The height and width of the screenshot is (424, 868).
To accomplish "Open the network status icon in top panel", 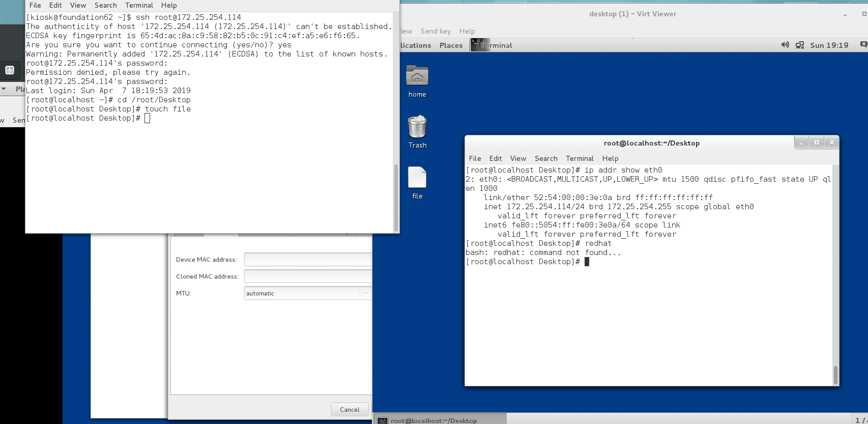I will pyautogui.click(x=800, y=45).
